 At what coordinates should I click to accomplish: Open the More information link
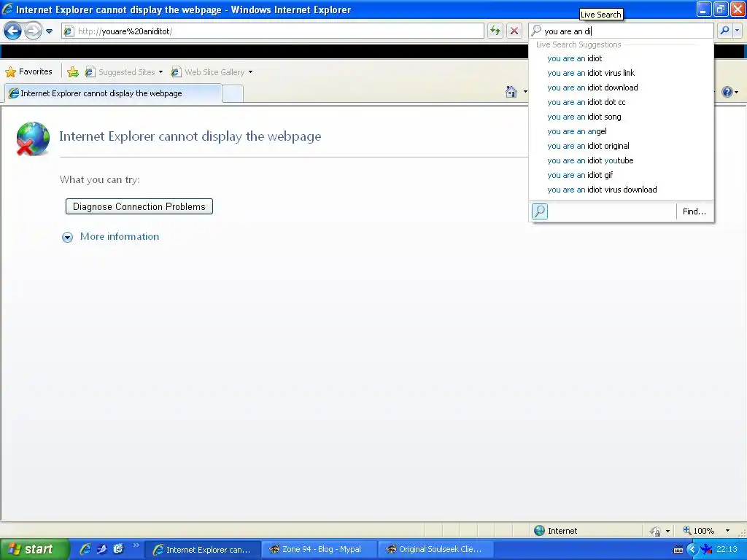[x=120, y=237]
